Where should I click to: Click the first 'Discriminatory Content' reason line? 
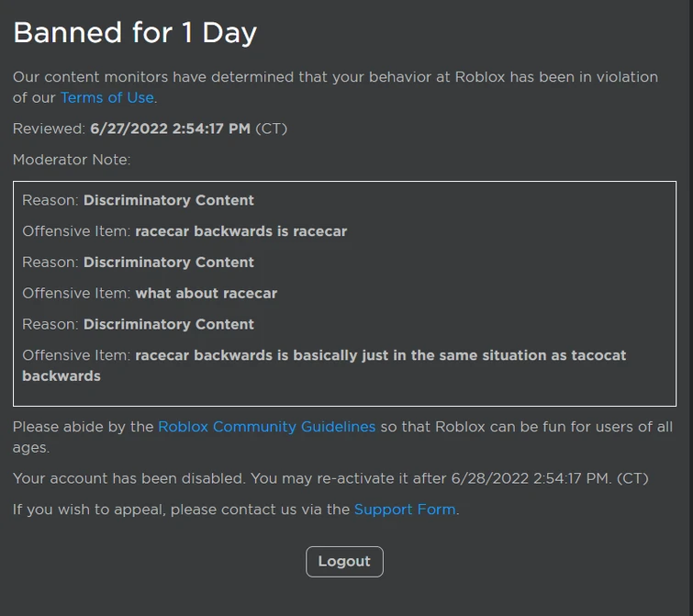click(x=168, y=200)
